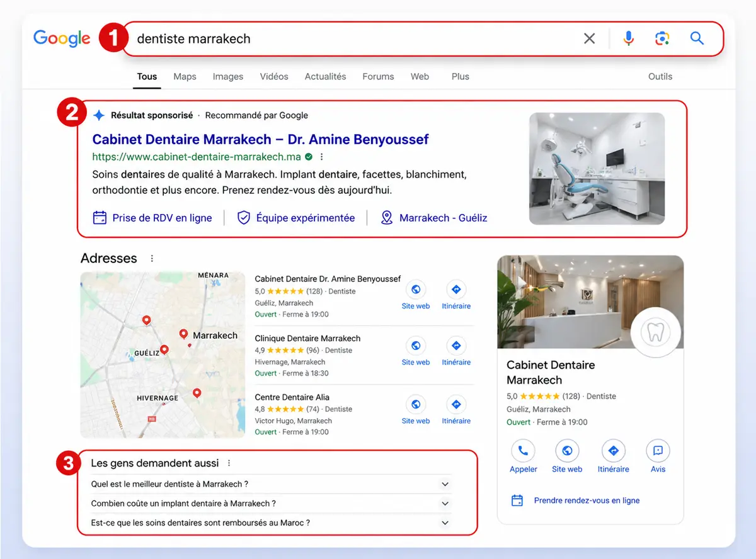The image size is (756, 559).
Task: Switch to the Images tab
Action: (x=228, y=76)
